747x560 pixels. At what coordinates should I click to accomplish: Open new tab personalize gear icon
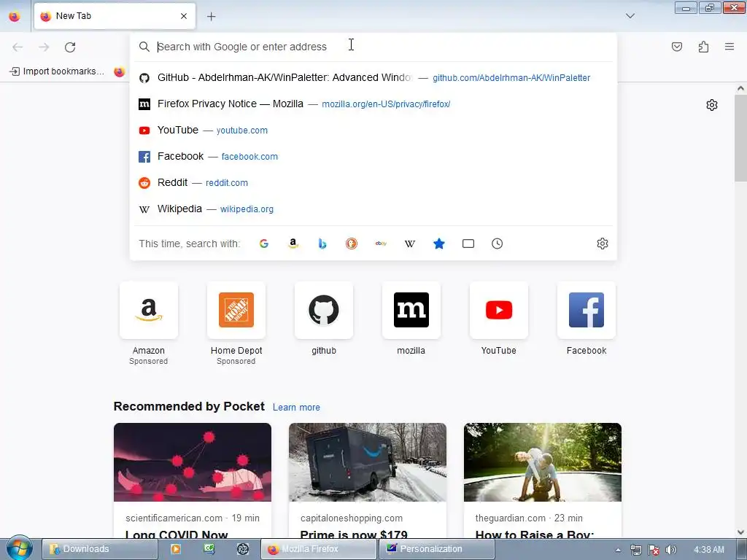[712, 105]
